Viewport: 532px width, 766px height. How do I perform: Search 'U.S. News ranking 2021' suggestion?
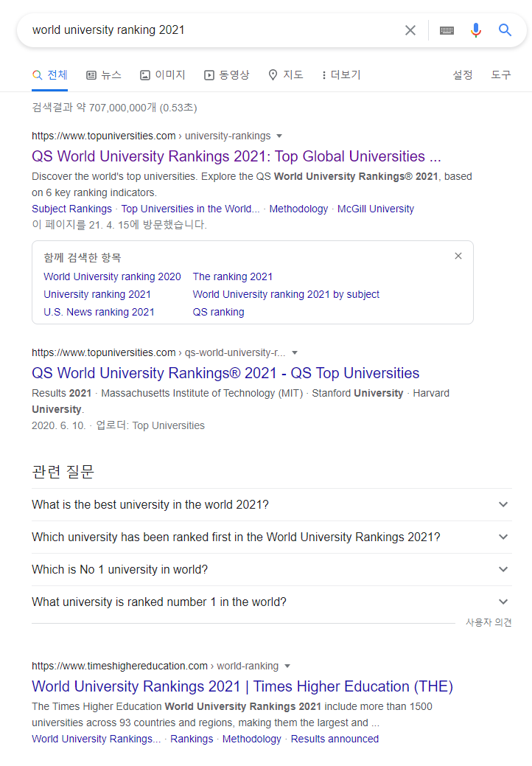(99, 312)
